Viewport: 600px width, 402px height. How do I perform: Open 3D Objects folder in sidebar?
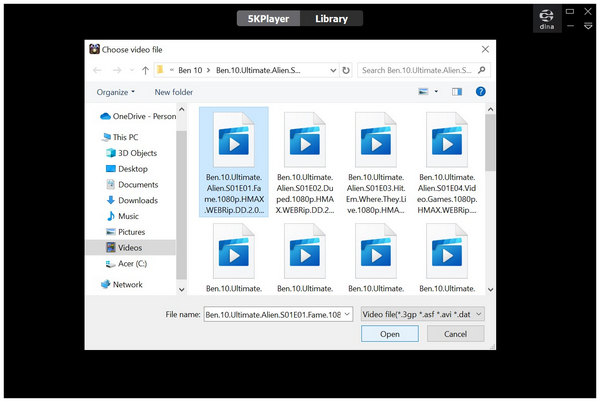[136, 153]
